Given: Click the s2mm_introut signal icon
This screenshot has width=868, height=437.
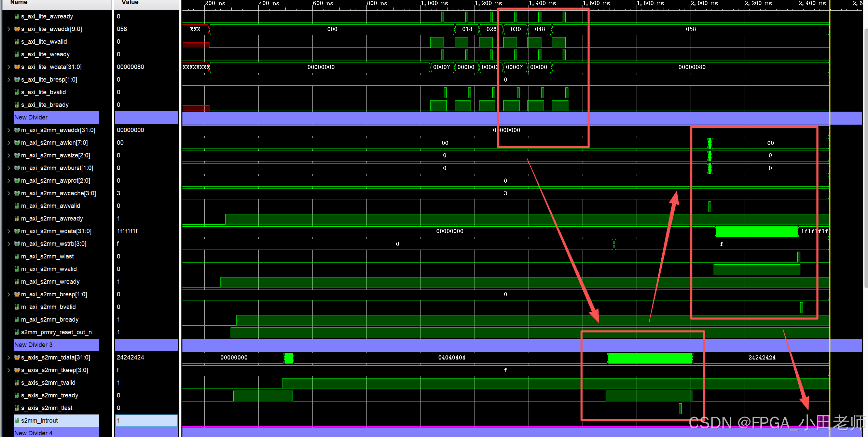Looking at the screenshot, I should click(17, 421).
